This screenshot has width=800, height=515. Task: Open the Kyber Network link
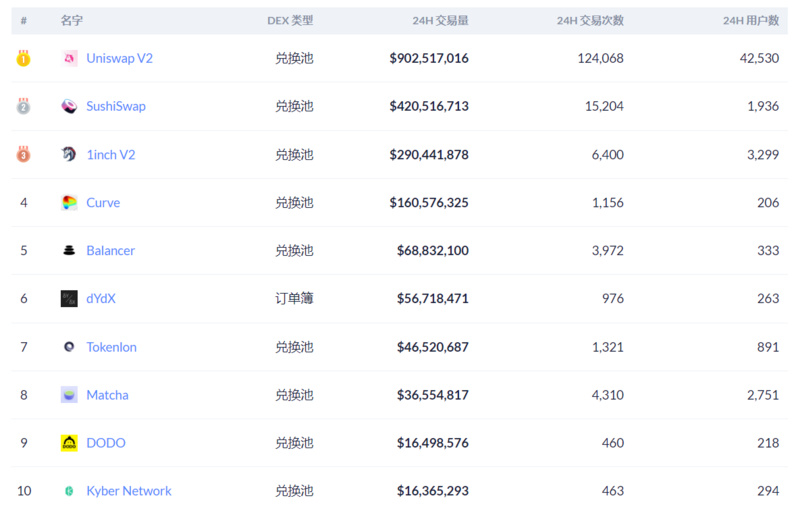(129, 491)
